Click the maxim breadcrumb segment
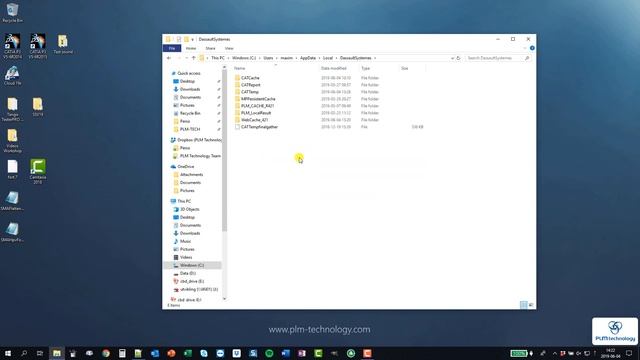 tap(287, 58)
